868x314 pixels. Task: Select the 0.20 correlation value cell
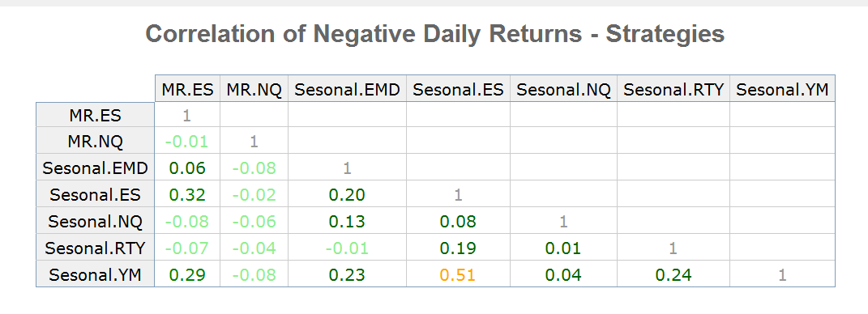(x=347, y=194)
